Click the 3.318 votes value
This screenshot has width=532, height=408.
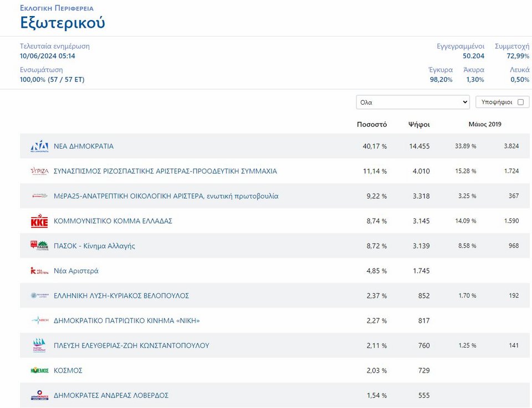click(x=421, y=196)
